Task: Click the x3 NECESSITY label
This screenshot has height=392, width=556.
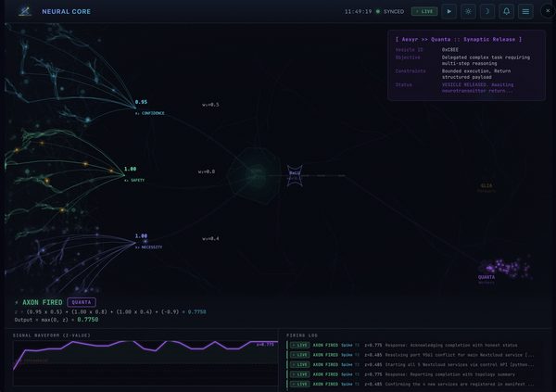Action: coord(148,247)
